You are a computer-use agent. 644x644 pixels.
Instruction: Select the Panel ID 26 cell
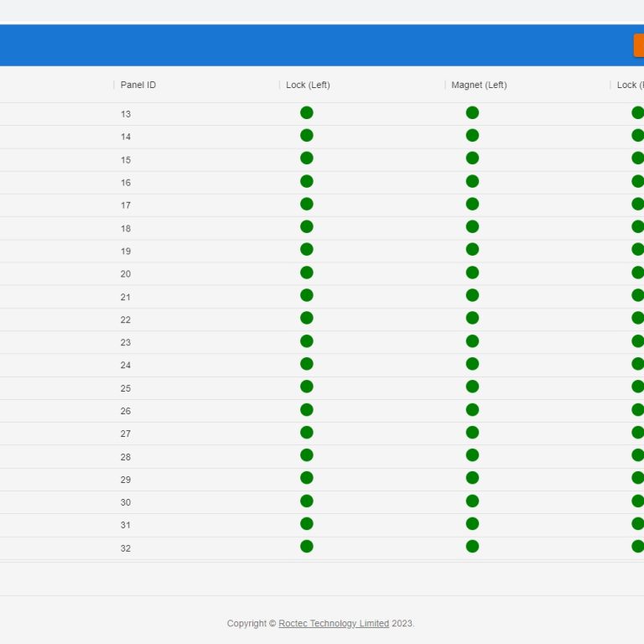126,411
